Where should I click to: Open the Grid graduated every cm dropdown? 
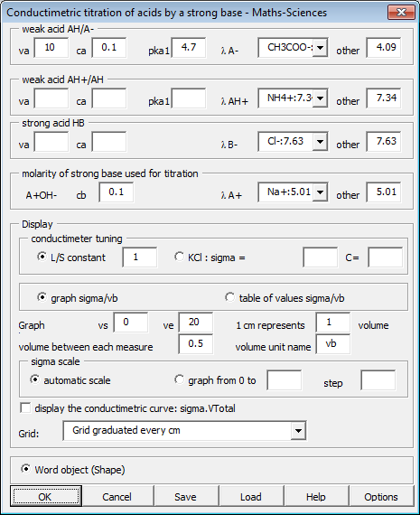point(298,431)
